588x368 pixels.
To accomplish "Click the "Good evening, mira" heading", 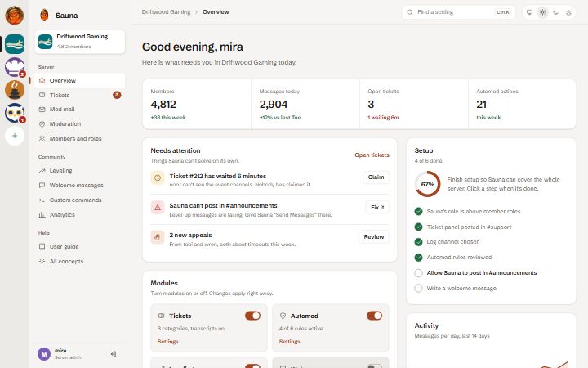I will (193, 47).
